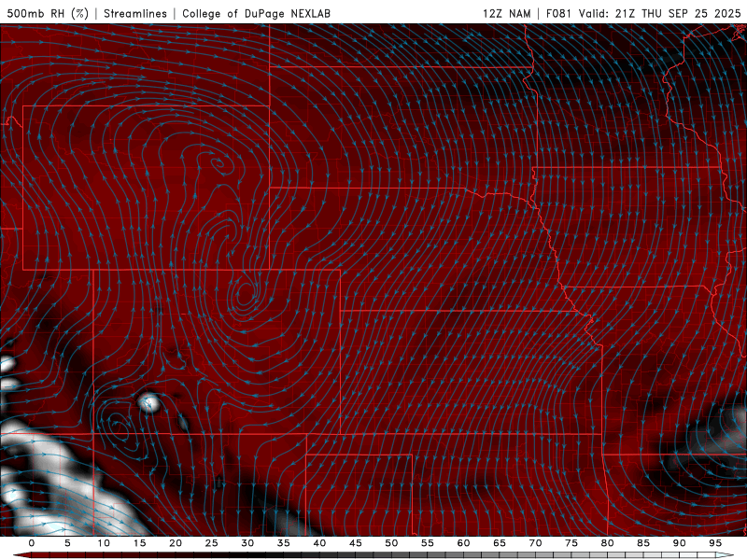Click the "10" color scale label
This screenshot has height=560, width=747.
click(104, 543)
